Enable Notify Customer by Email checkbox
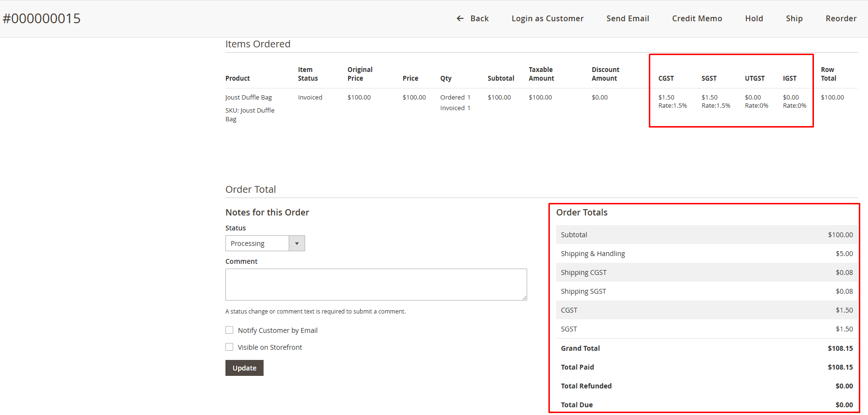Viewport: 868px width, 415px height. [229, 330]
